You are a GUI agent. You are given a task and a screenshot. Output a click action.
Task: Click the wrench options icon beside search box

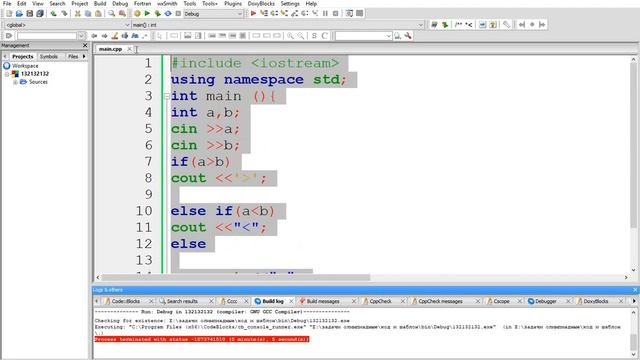tap(408, 36)
